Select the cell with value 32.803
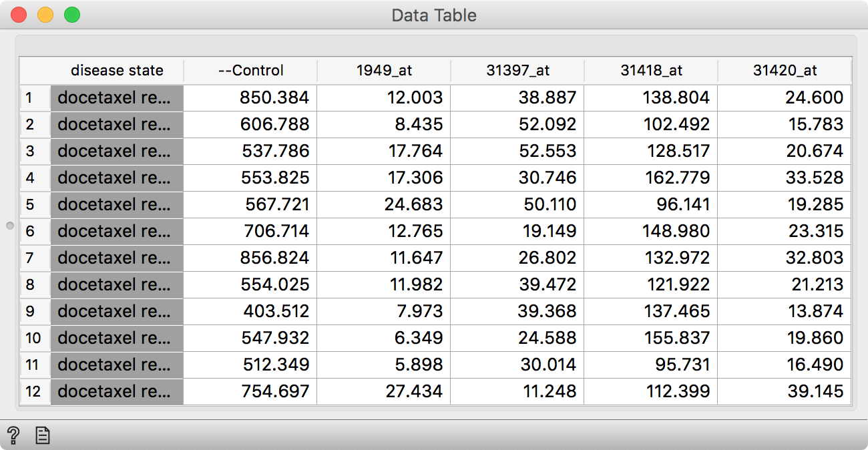The width and height of the screenshot is (868, 450). pos(785,258)
